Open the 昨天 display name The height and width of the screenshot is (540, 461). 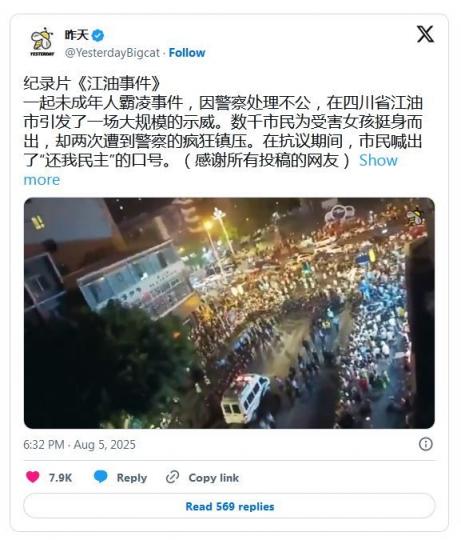click(x=77, y=35)
